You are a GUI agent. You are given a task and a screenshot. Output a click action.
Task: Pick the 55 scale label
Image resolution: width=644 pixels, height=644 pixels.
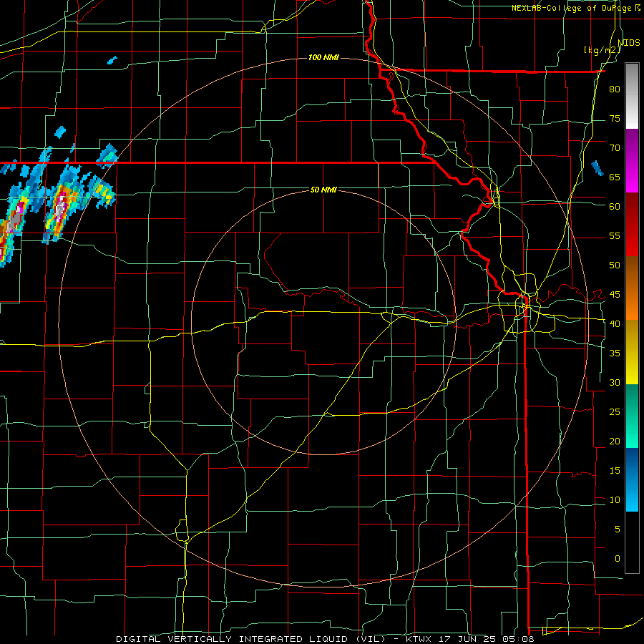[615, 235]
